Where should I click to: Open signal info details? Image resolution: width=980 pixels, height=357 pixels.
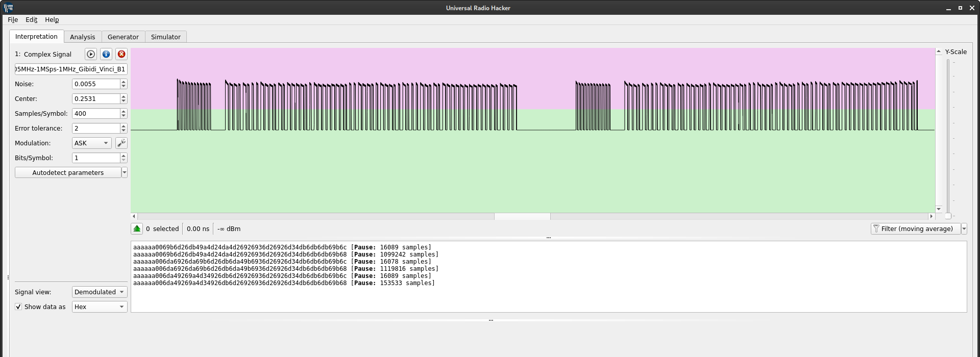click(x=106, y=54)
